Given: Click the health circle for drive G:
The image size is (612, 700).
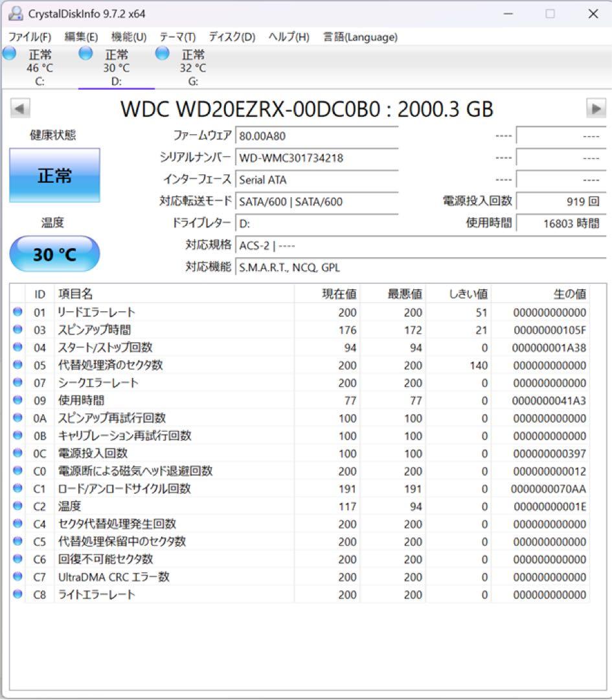Looking at the screenshot, I should point(161,54).
